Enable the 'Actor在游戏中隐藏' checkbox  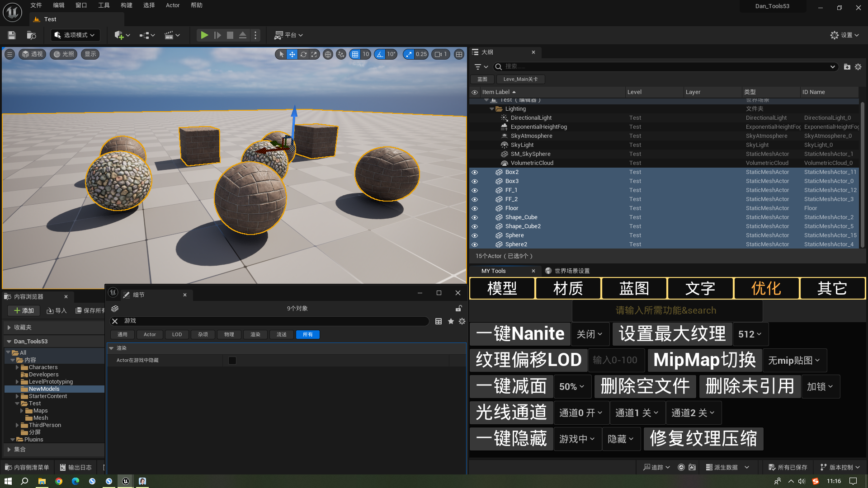tap(232, 361)
